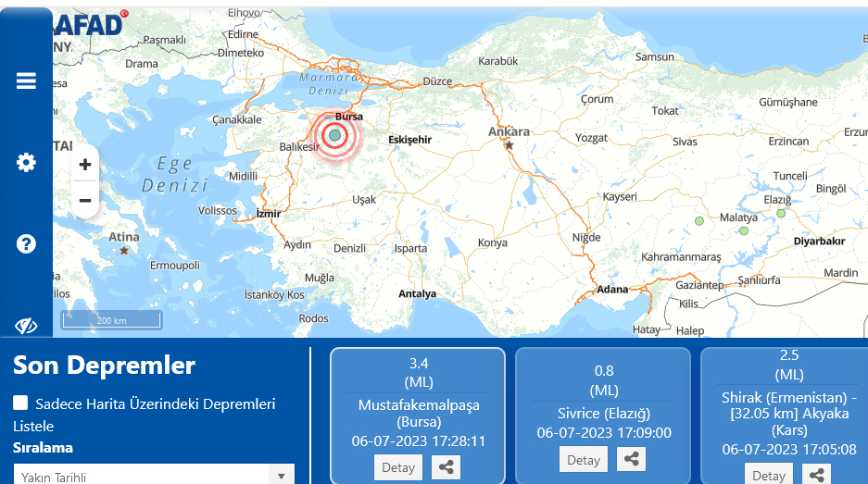Click the red earthquake marker near Bursa
This screenshot has width=868, height=484.
(x=335, y=136)
